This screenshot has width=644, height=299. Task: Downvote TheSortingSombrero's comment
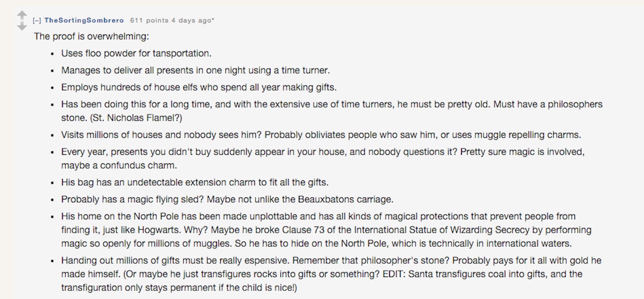22,26
